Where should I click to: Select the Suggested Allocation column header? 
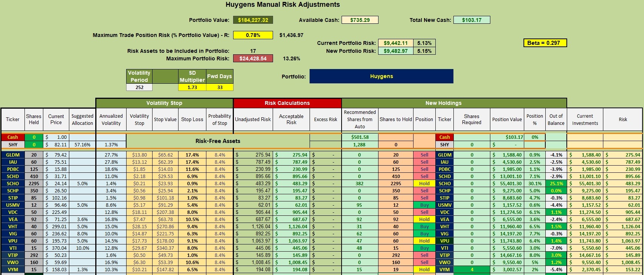(82, 120)
